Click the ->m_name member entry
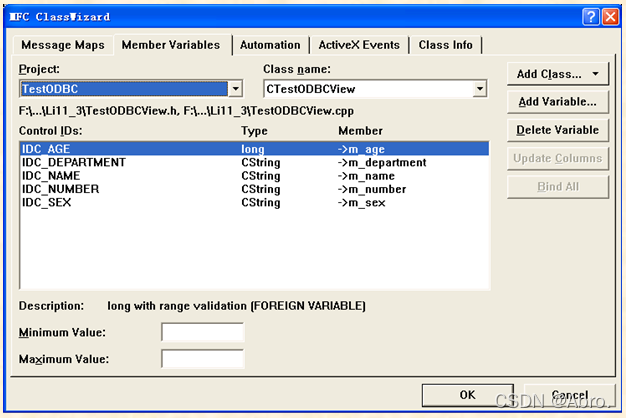626x418 pixels. [x=366, y=176]
